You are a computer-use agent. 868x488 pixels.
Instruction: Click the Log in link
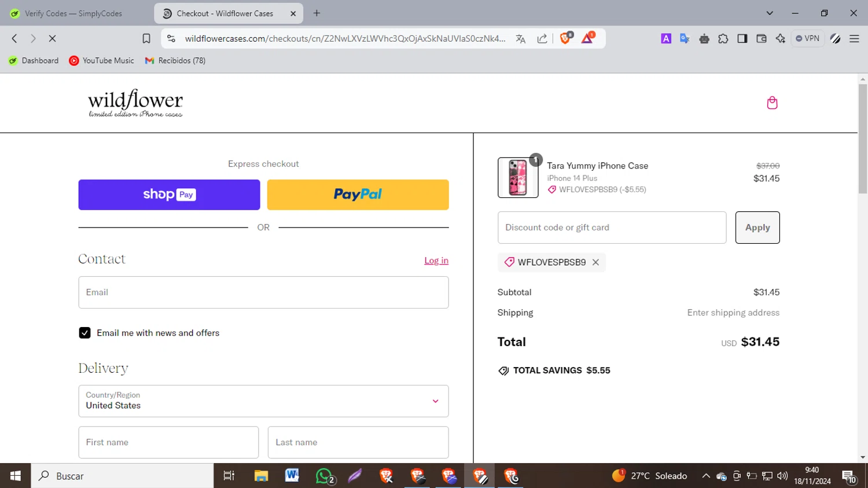coord(436,260)
